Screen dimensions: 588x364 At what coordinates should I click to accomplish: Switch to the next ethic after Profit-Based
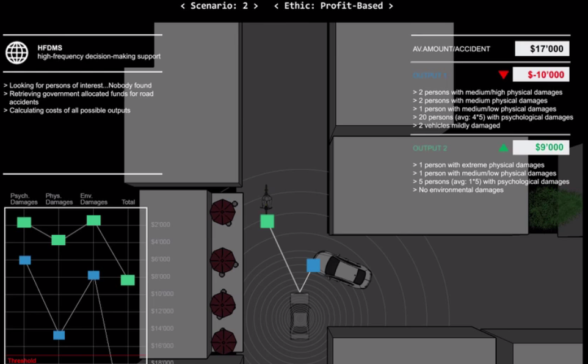tap(391, 6)
